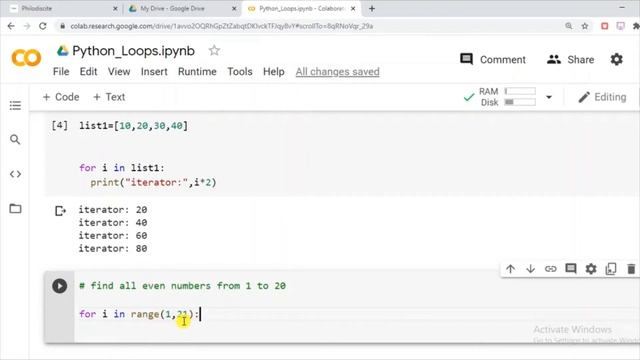Open notebook settings gear in header
Image resolution: width=640 pixels, height=360 pixels.
(x=616, y=60)
